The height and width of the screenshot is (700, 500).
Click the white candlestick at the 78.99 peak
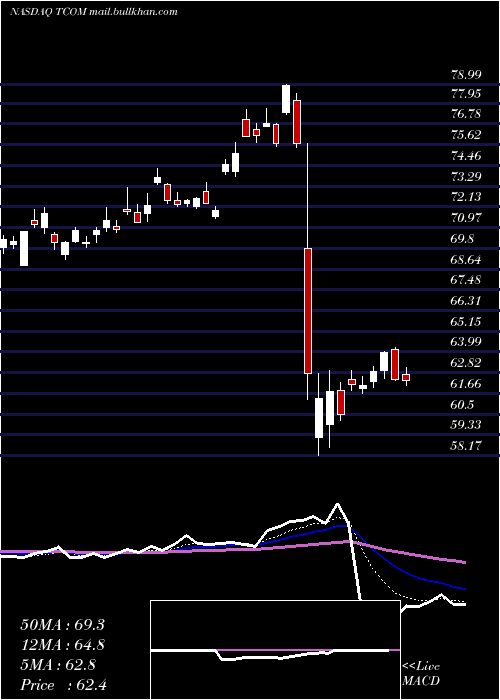point(286,99)
